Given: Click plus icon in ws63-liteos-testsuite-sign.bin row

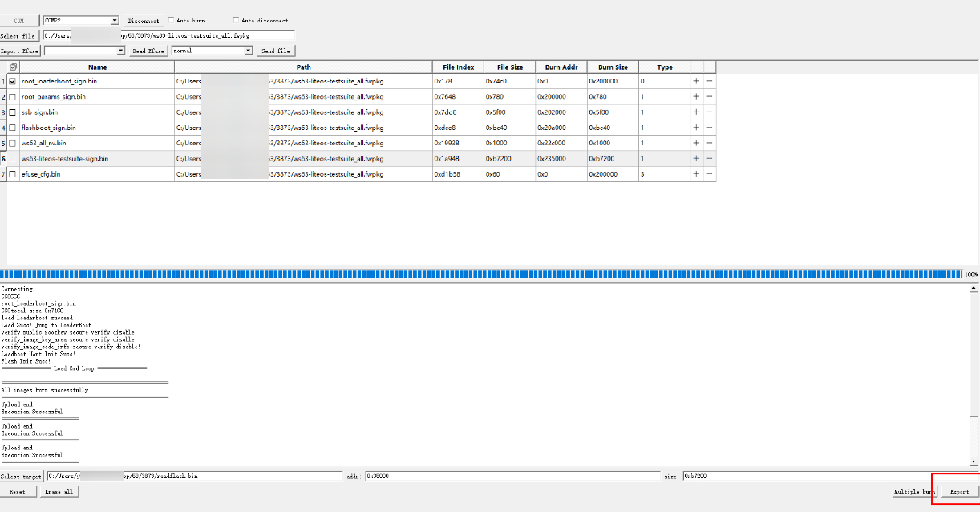Looking at the screenshot, I should coord(696,159).
